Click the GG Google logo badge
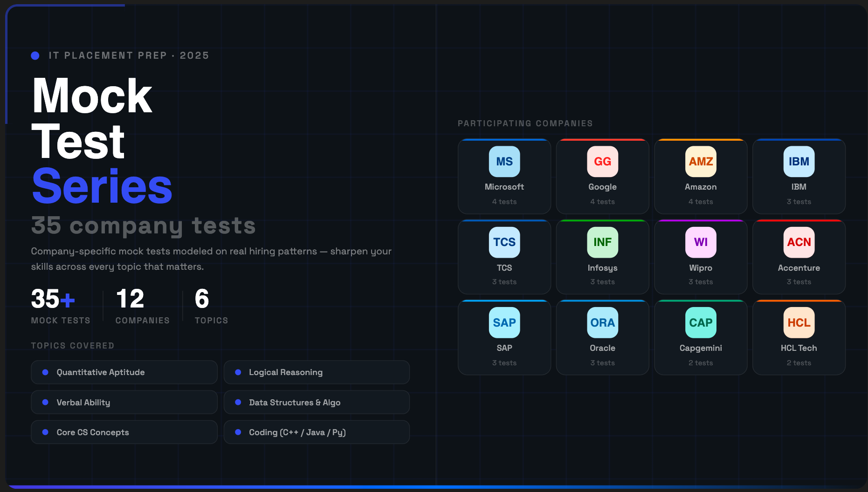 tap(602, 162)
